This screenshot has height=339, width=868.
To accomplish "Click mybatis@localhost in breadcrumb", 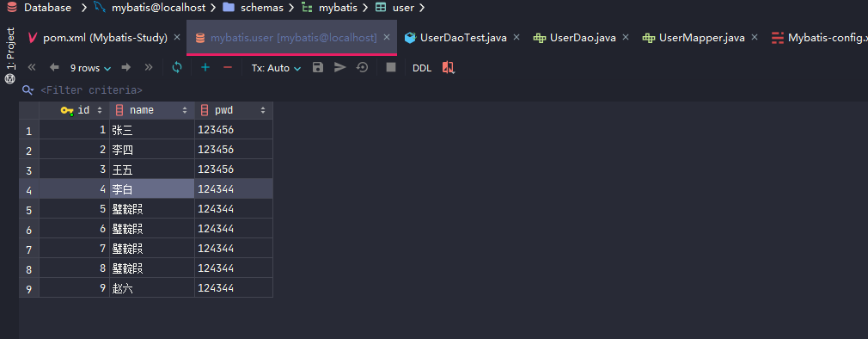I will [158, 8].
